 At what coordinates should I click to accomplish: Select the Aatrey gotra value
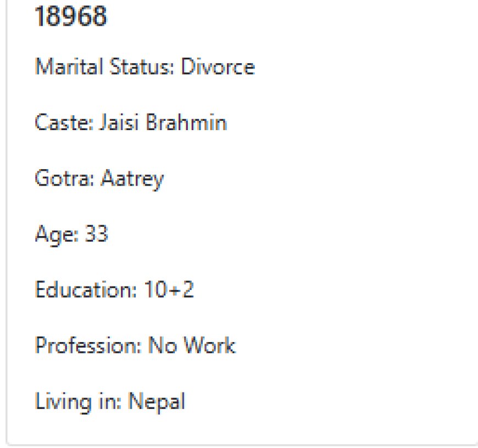pyautogui.click(x=132, y=180)
